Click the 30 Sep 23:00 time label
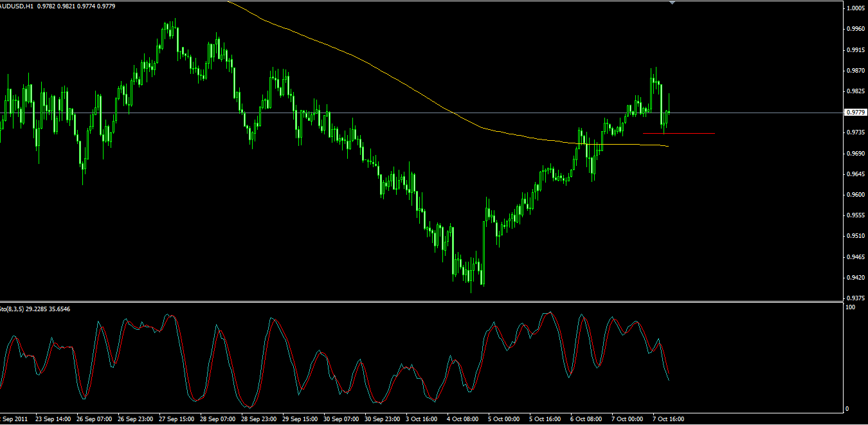868x425 pixels. pyautogui.click(x=383, y=419)
